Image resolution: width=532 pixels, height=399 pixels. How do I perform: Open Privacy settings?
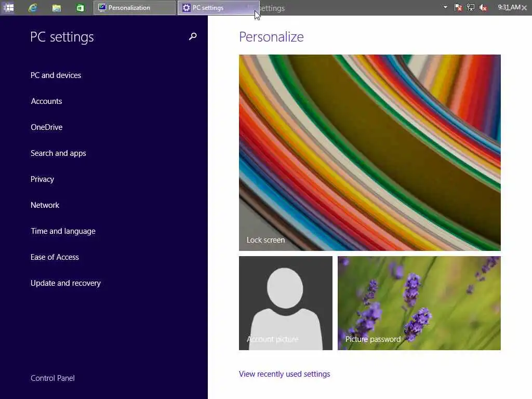(x=42, y=179)
